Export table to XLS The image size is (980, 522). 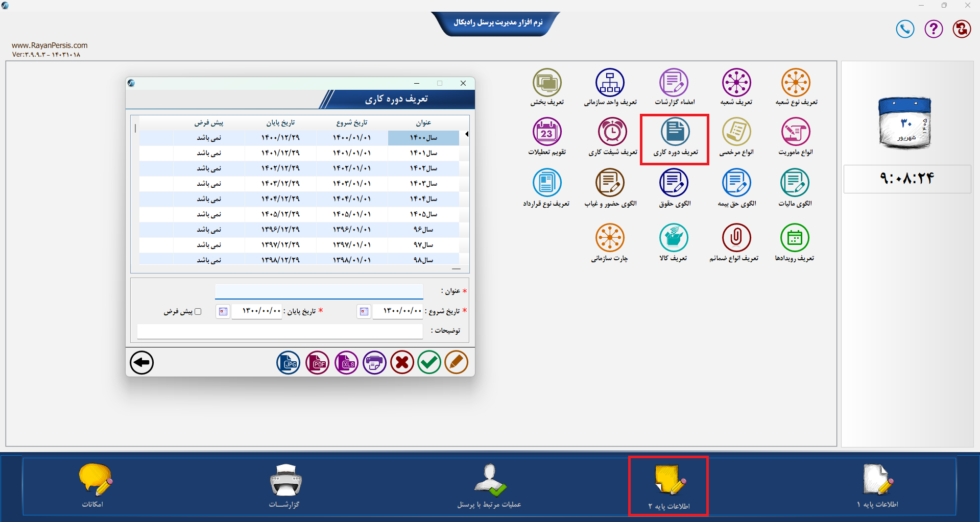click(347, 363)
